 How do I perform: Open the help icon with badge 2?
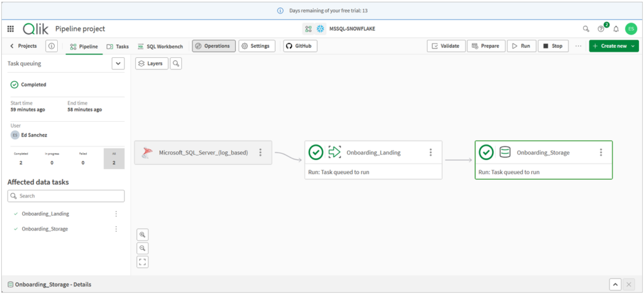click(x=602, y=28)
